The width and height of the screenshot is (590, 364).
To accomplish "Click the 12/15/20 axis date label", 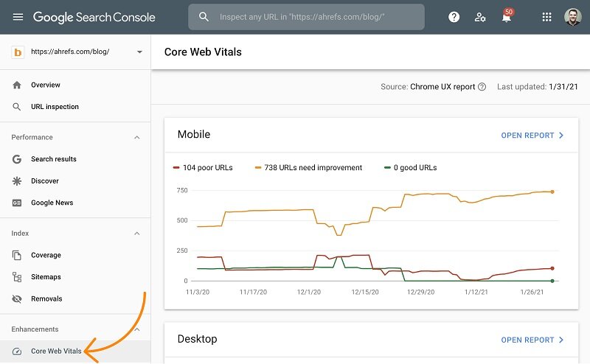I will pos(365,293).
